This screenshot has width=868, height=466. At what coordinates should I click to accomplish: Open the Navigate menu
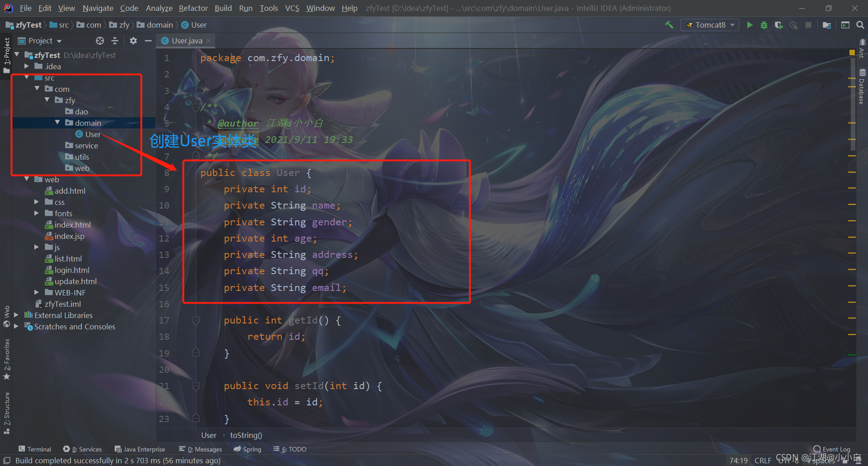[98, 8]
